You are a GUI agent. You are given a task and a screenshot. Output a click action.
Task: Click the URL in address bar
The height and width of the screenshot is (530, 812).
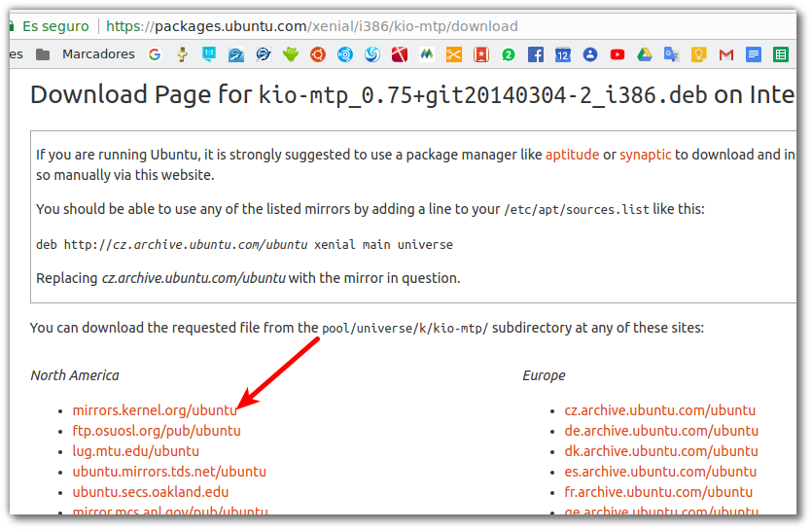pos(312,26)
